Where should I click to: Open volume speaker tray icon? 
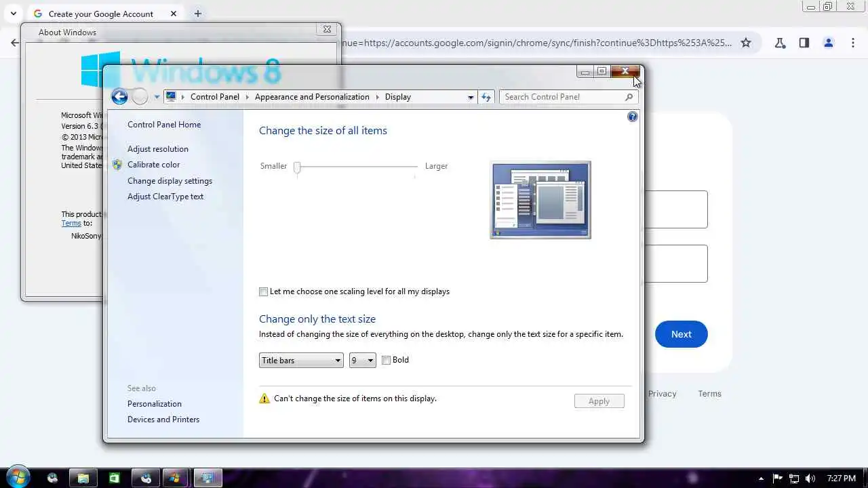point(810,479)
